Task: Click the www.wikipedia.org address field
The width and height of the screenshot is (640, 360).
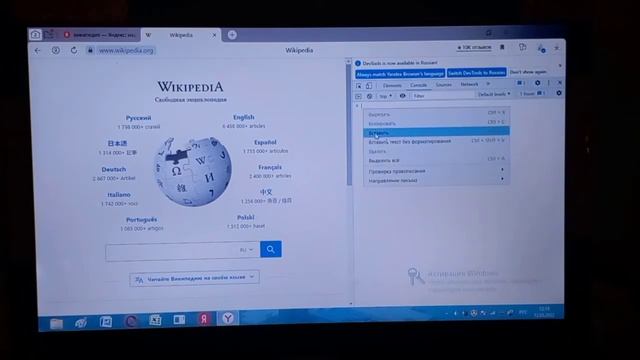Action: 126,51
